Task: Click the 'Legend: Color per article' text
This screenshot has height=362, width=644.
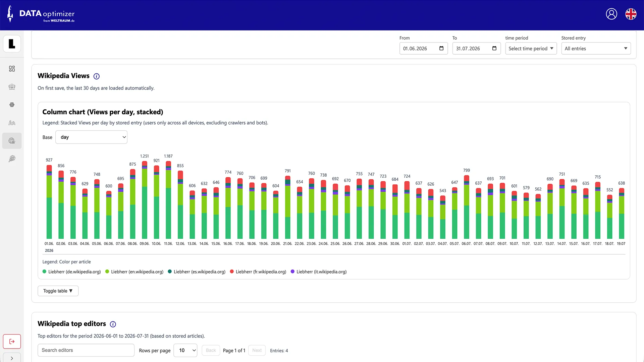Action: 67,262
